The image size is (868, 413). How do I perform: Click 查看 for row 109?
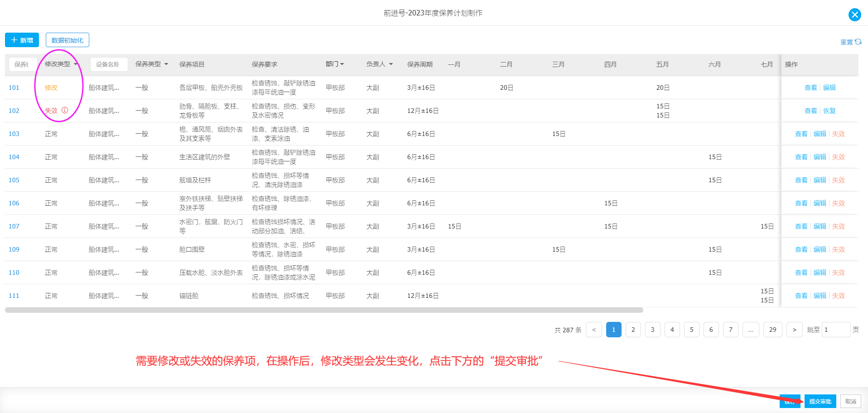coord(801,249)
